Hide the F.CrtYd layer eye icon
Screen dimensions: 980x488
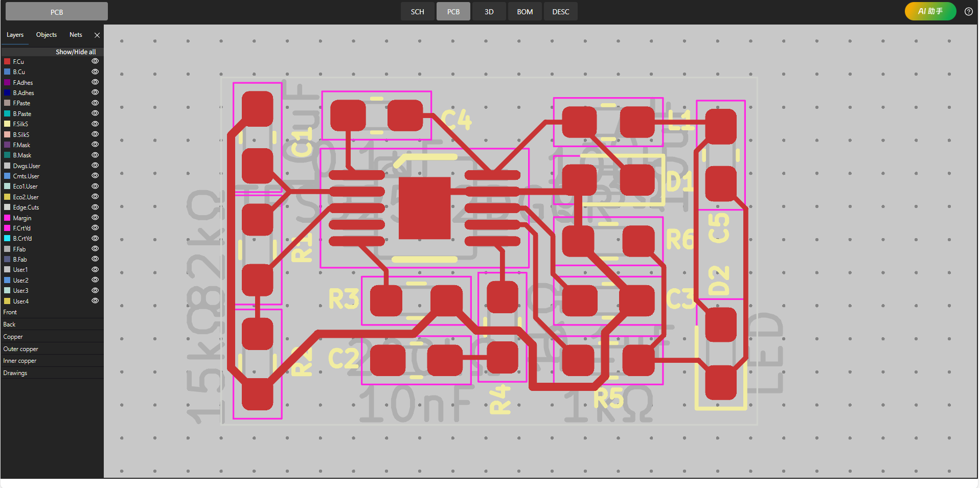click(x=95, y=228)
